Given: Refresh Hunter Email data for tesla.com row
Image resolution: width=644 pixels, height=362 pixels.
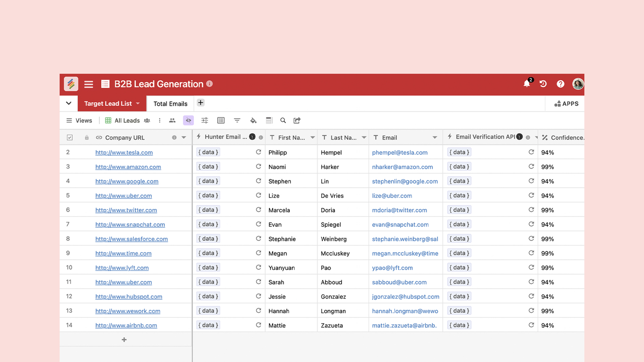Looking at the screenshot, I should coord(258,152).
